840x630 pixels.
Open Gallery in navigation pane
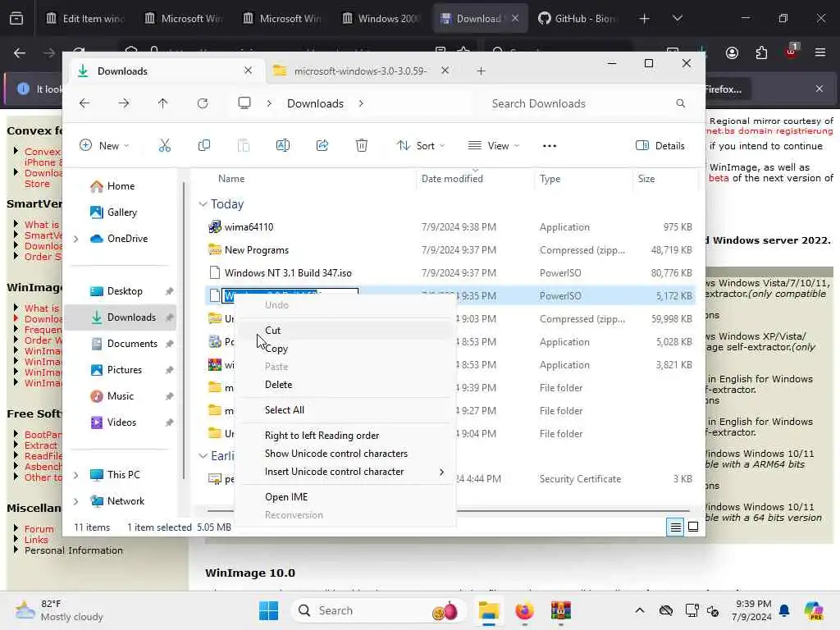click(122, 212)
